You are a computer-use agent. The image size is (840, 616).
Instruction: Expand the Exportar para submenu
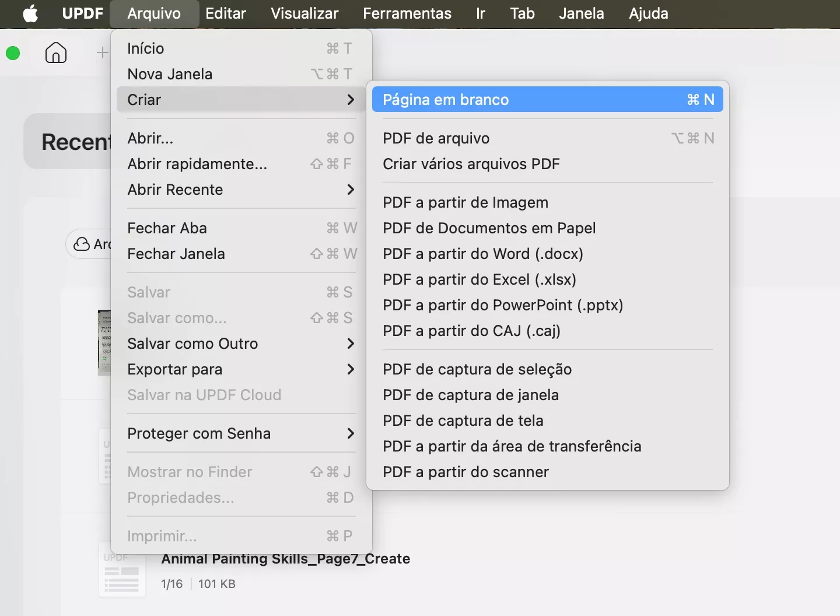pos(242,369)
